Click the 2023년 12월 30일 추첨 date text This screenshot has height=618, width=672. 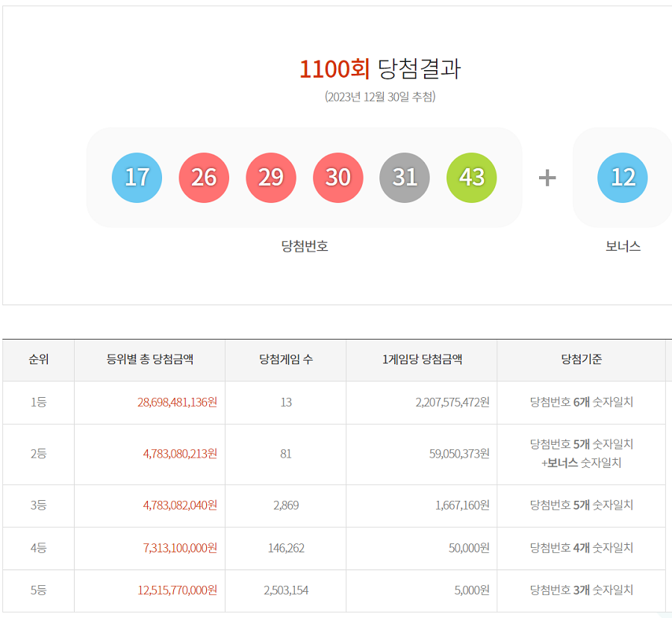(380, 97)
